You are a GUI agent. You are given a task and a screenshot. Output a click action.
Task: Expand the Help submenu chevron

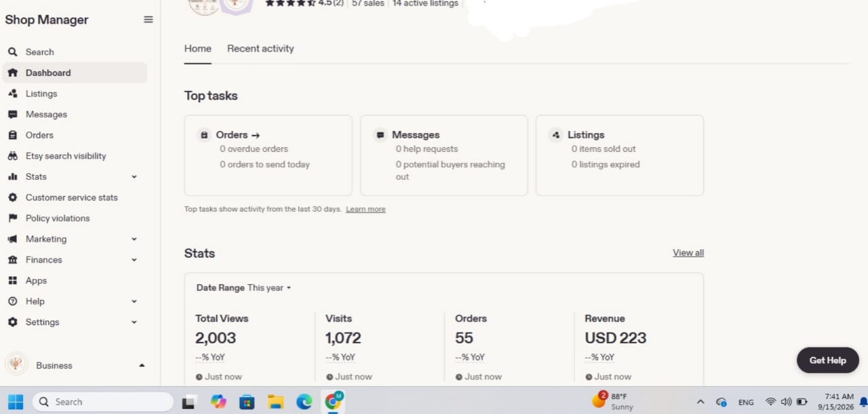(134, 301)
